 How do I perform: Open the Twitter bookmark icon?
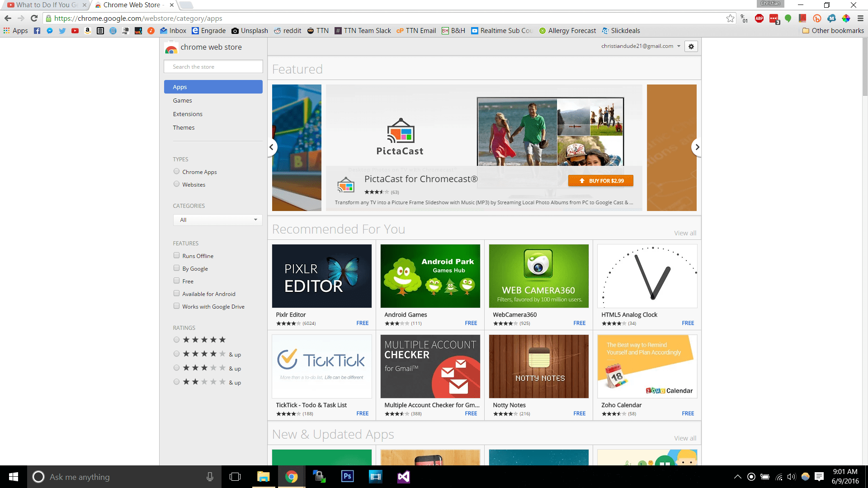click(62, 30)
